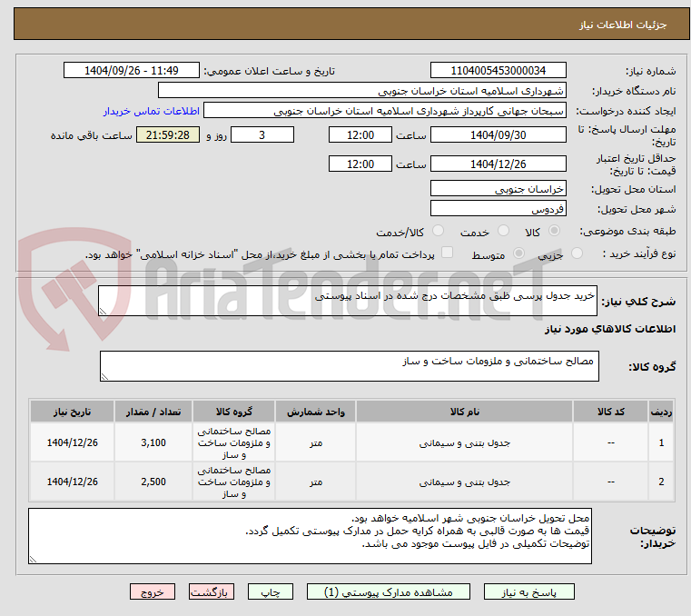
Task: Click the بازگشت back button
Action: (x=212, y=591)
